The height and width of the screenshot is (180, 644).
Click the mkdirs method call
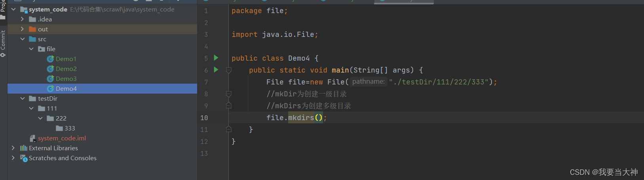pyautogui.click(x=301, y=117)
